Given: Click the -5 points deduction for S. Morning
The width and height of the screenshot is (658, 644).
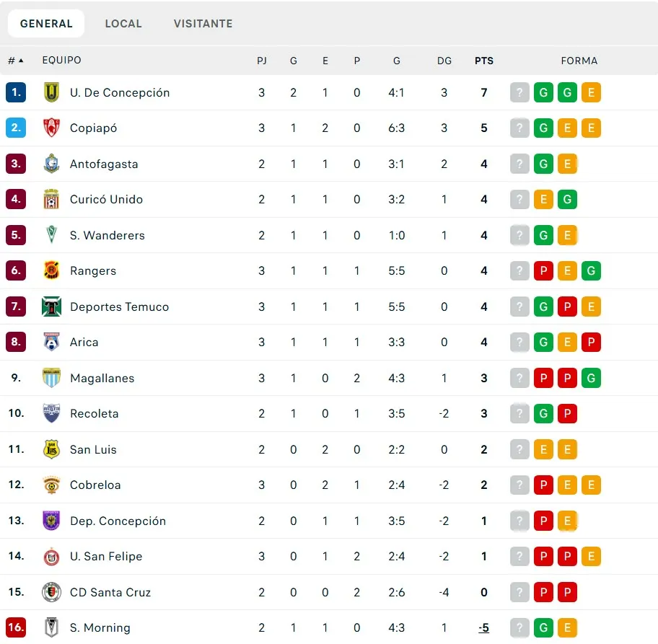Looking at the screenshot, I should pyautogui.click(x=484, y=628).
